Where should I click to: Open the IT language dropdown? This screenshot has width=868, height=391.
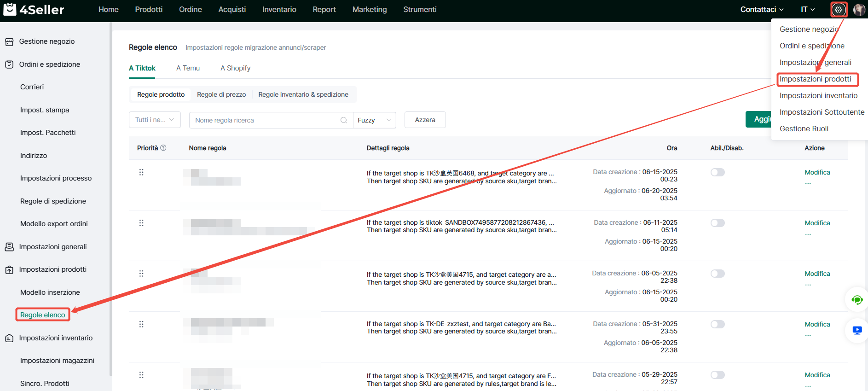point(808,9)
